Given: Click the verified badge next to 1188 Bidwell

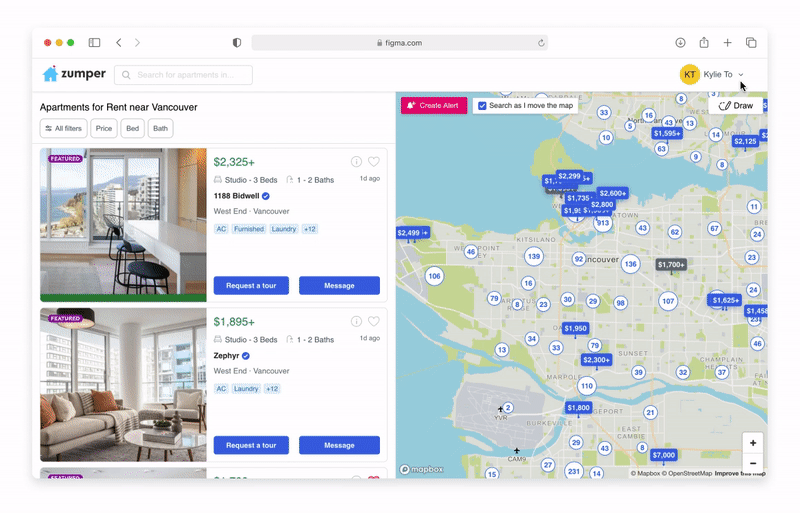Looking at the screenshot, I should point(266,196).
